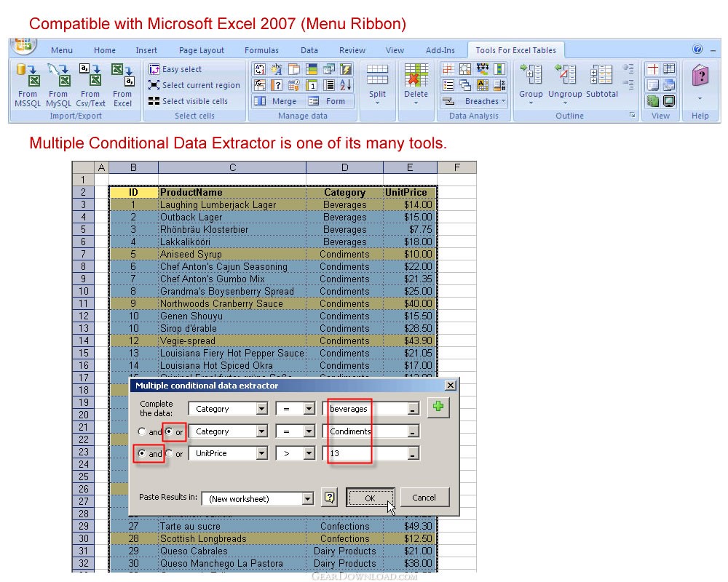
Task: Click the Outline group dialog launcher
Action: 633,116
